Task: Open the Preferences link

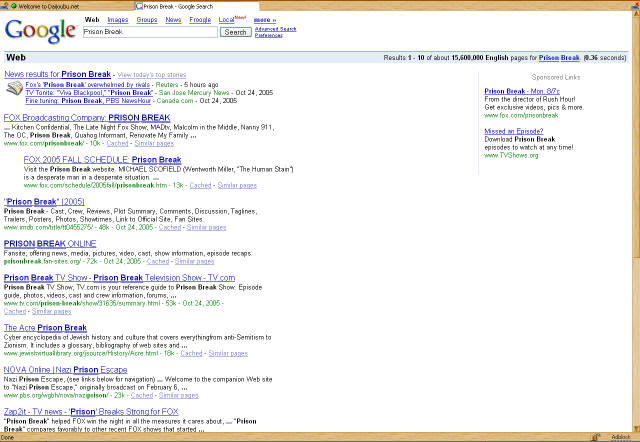Action: click(269, 35)
